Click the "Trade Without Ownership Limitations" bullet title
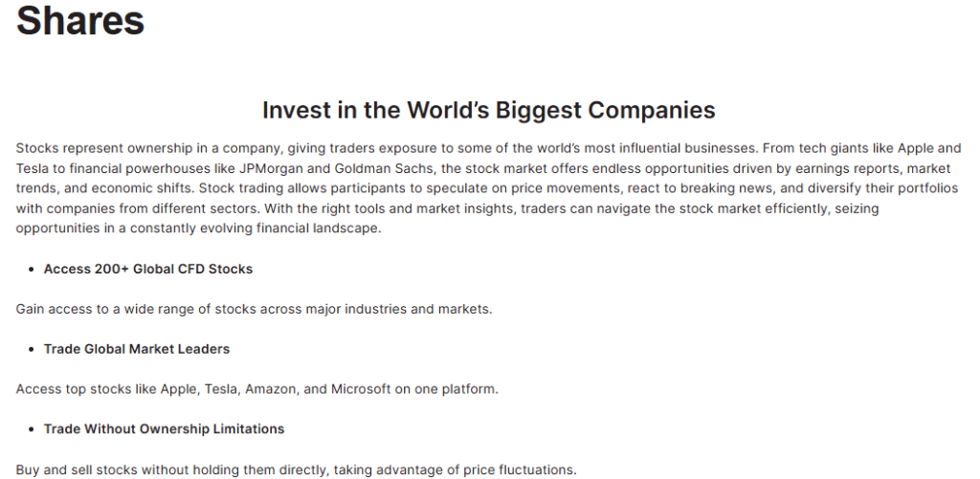Viewport: 980px width, 479px height. tap(164, 429)
